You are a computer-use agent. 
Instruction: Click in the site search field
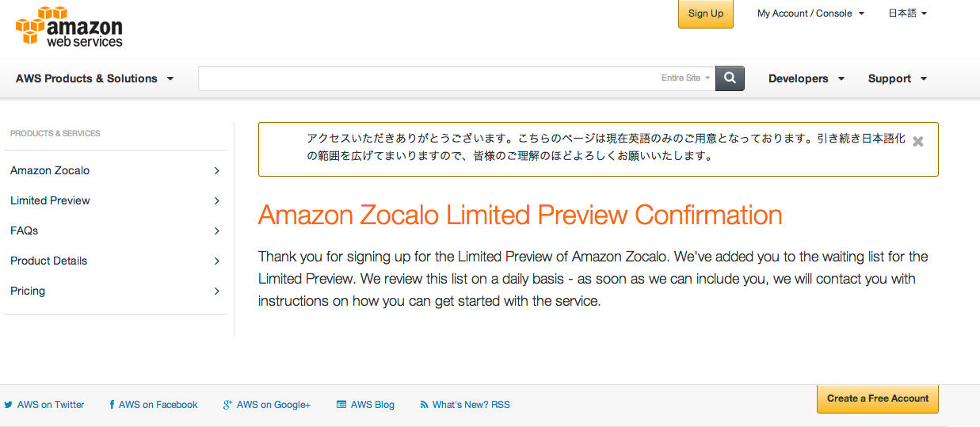pos(428,78)
